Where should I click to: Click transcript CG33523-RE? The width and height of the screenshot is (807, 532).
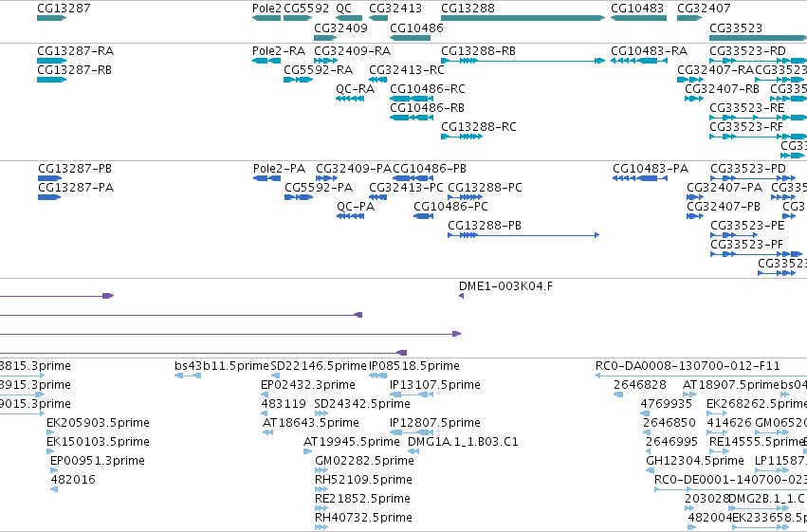click(747, 108)
